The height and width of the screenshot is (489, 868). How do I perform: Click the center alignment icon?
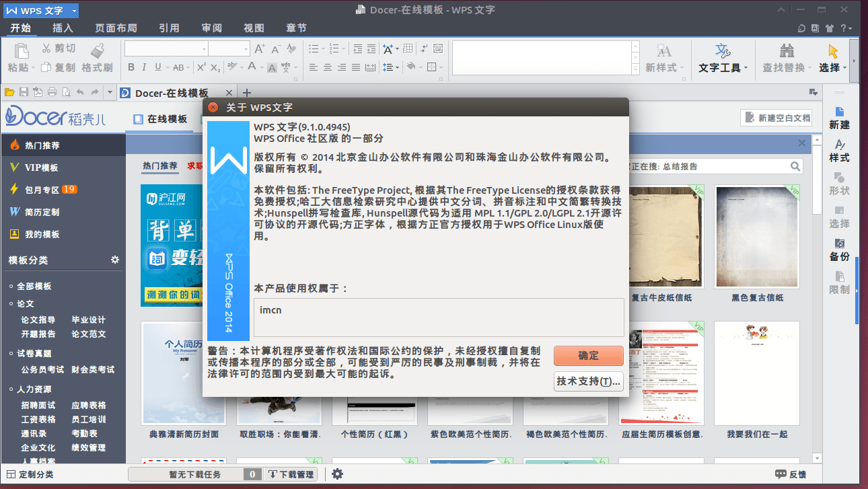pos(328,67)
